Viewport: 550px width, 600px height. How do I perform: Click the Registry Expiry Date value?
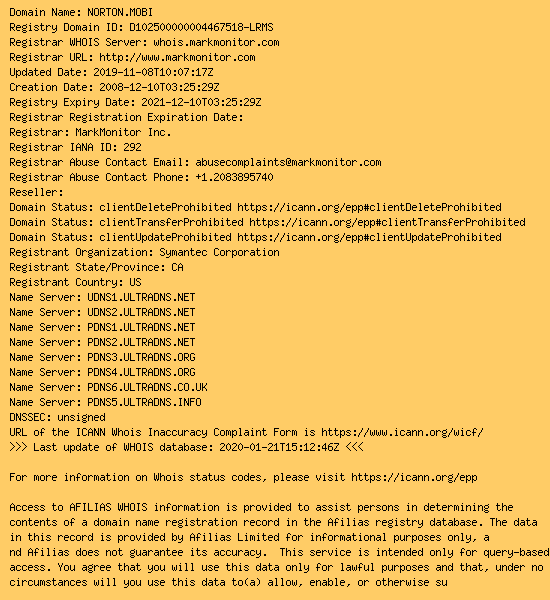201,102
